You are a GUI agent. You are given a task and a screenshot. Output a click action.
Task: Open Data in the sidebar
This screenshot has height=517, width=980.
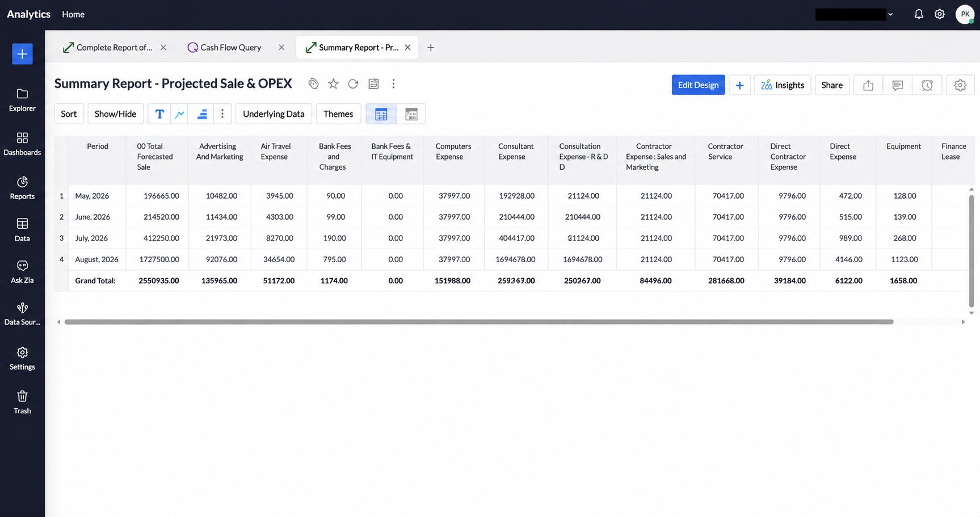tap(22, 230)
